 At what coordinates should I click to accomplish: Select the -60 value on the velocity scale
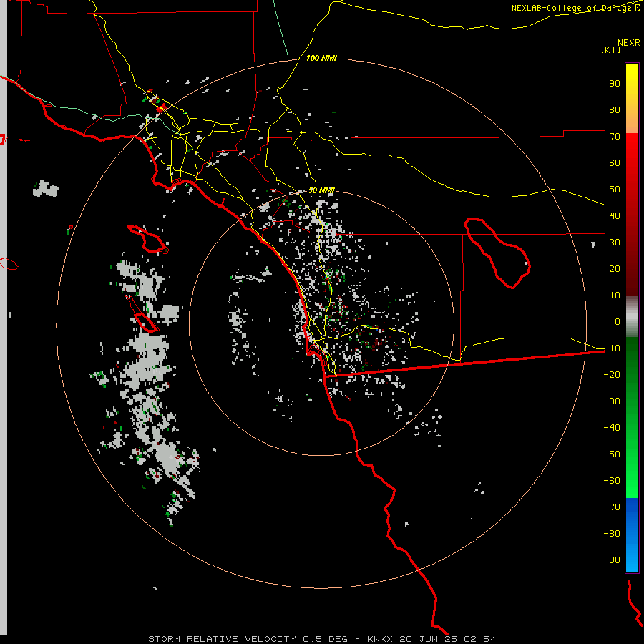coord(612,481)
